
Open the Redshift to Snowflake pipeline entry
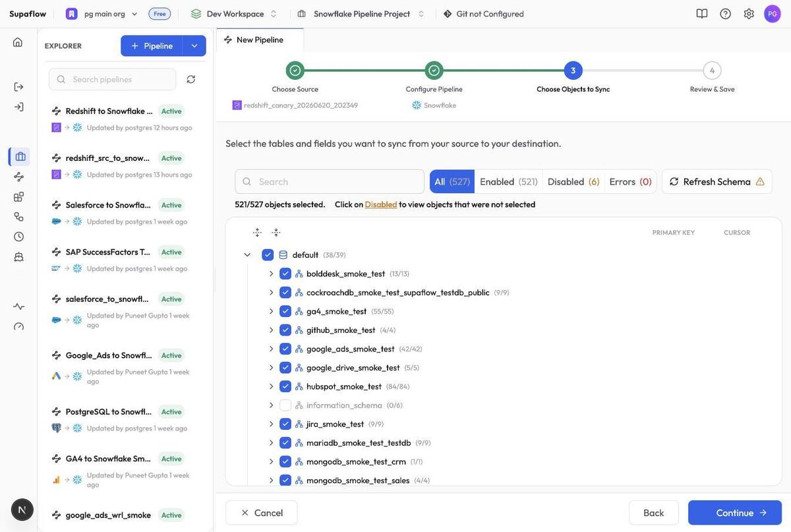[125, 119]
